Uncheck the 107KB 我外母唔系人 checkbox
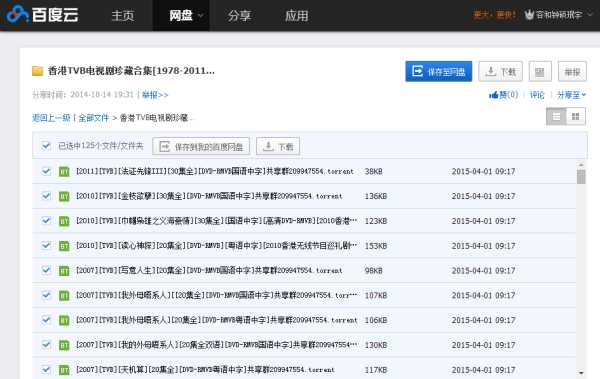 pyautogui.click(x=46, y=295)
